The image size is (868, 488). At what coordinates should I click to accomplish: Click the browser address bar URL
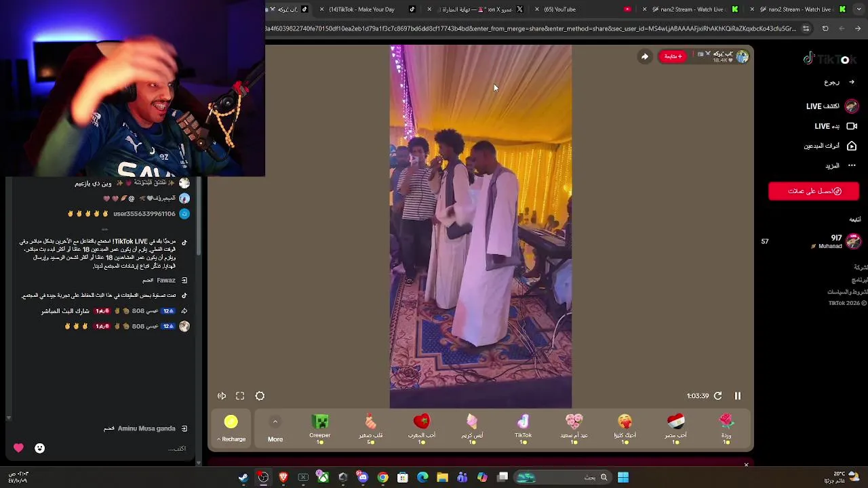[x=531, y=28]
